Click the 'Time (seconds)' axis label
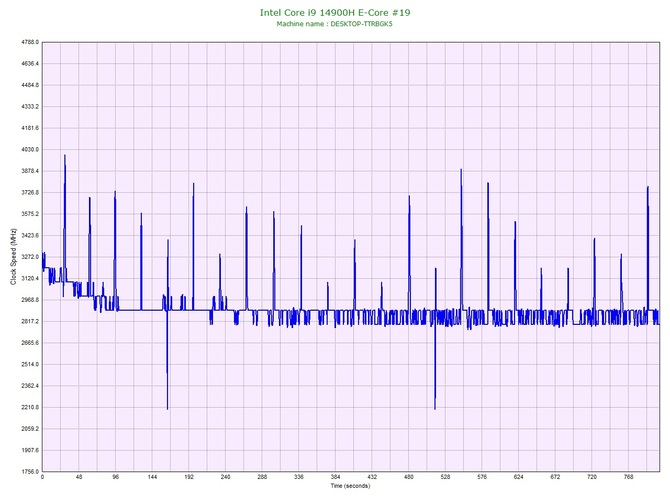Image resolution: width=670 pixels, height=503 pixels. pos(350,486)
